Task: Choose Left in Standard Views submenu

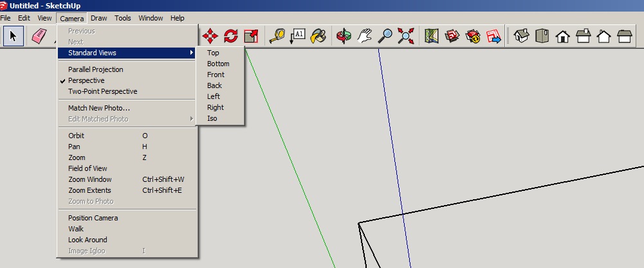Action: (x=220, y=96)
